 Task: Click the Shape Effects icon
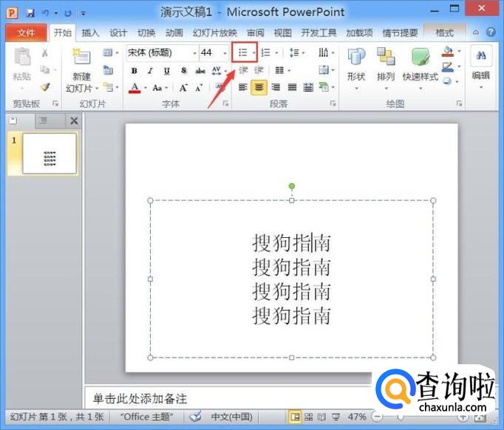[447, 81]
